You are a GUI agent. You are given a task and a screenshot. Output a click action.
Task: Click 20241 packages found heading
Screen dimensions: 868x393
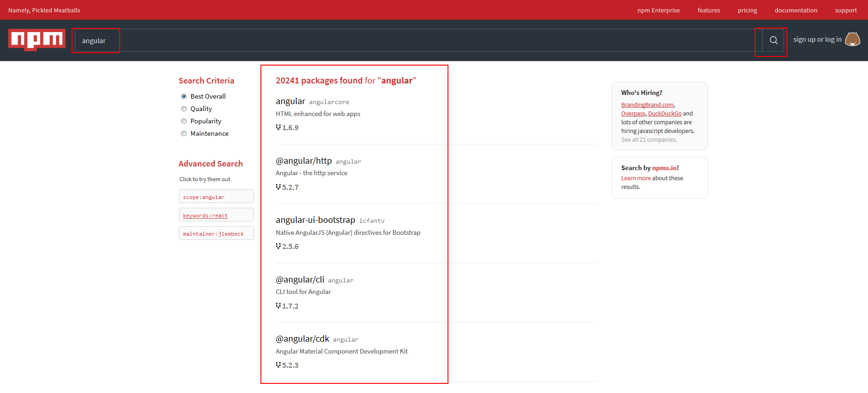pyautogui.click(x=346, y=81)
